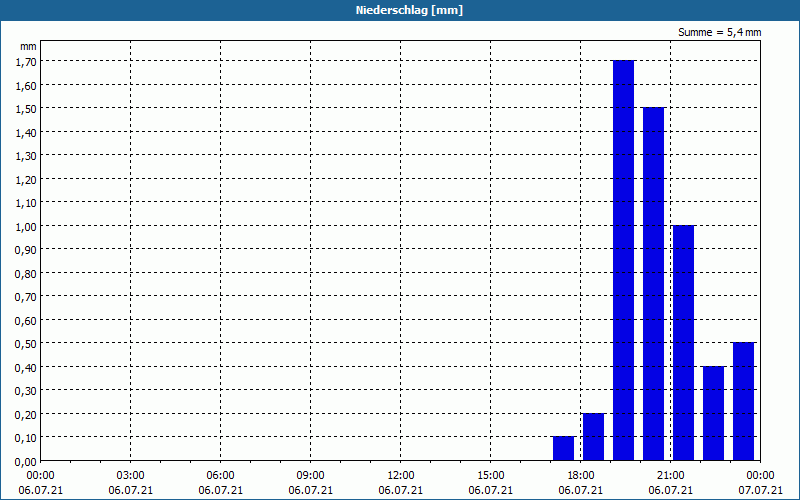Click the 0,00 y-axis origin label
800x500 pixels.
26,462
